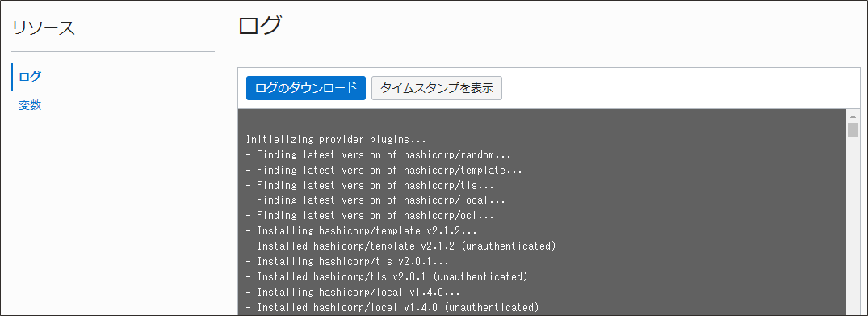
Task: Click the リソース sidebar heading
Action: click(44, 27)
